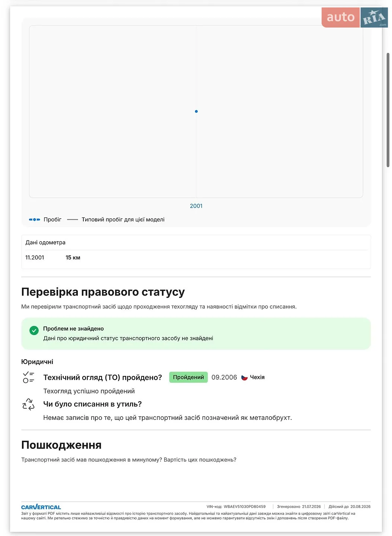Image resolution: width=392 pixels, height=536 pixels.
Task: Click the Чехія country label
Action: tap(257, 377)
